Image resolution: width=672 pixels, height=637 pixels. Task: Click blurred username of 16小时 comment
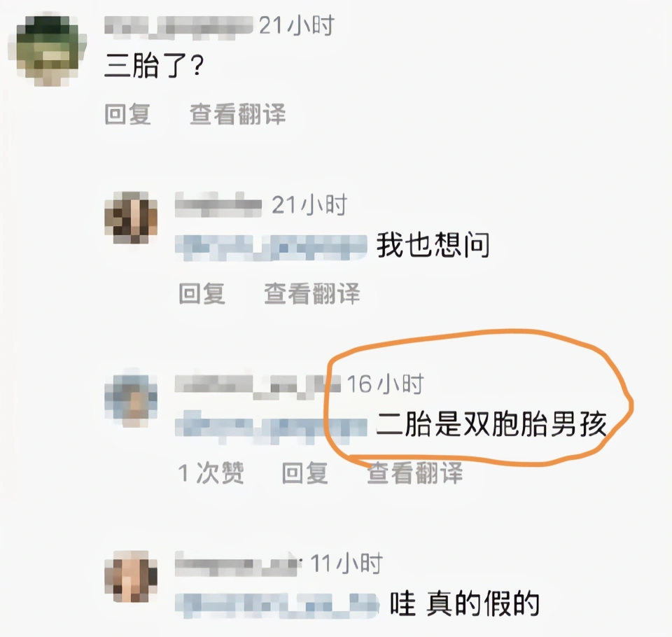pos(258,385)
